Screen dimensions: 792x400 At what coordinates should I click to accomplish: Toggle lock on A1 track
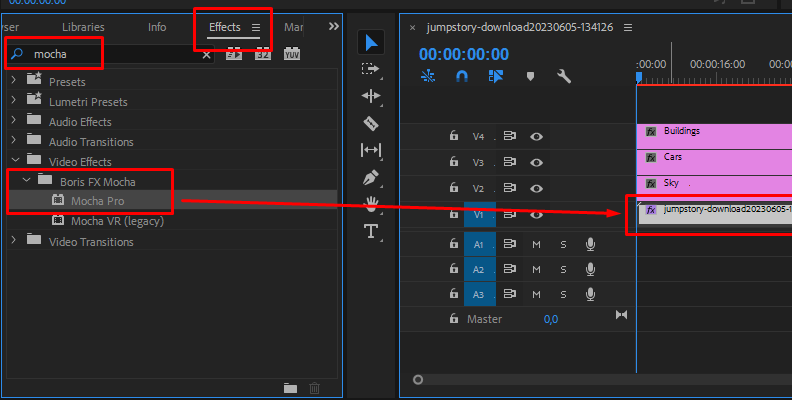[x=454, y=244]
